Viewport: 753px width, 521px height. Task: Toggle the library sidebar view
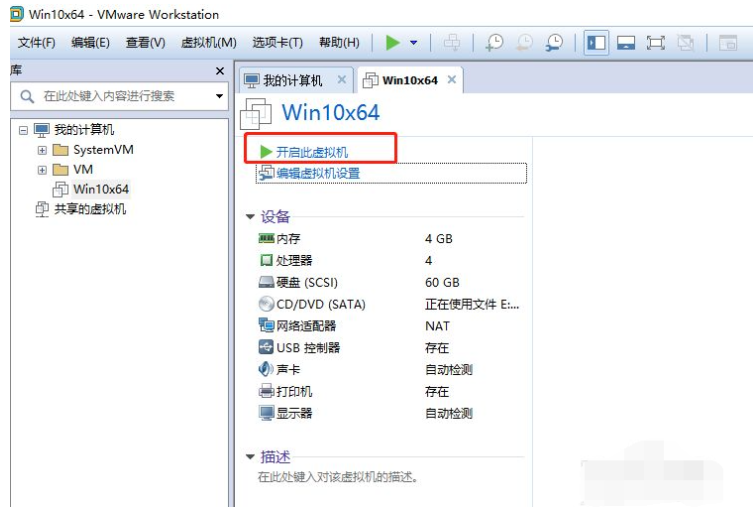click(x=596, y=43)
